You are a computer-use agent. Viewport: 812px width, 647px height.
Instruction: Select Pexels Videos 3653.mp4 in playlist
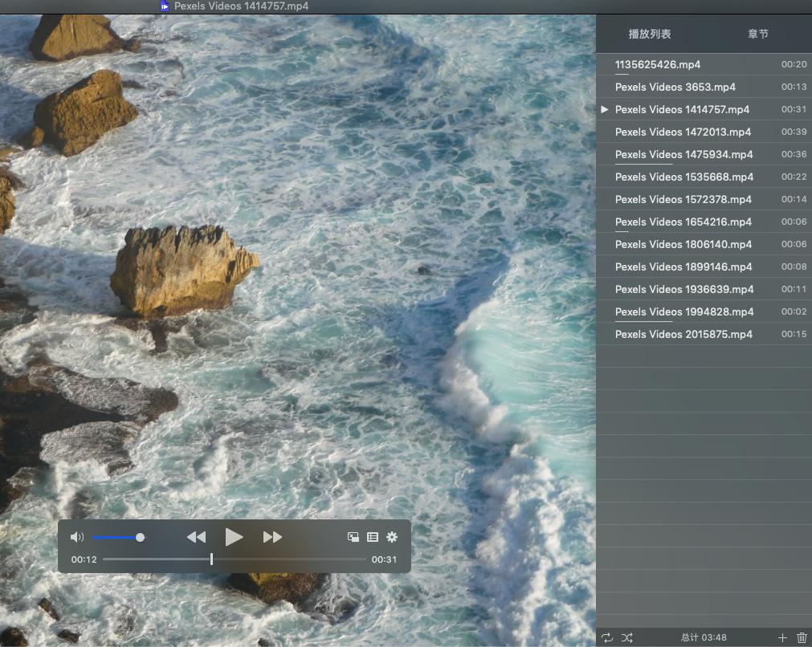[675, 87]
